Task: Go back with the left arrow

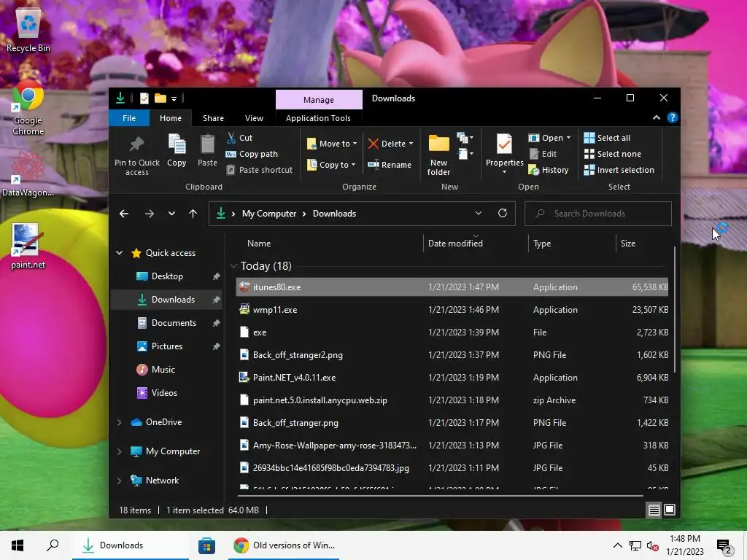Action: pos(124,214)
